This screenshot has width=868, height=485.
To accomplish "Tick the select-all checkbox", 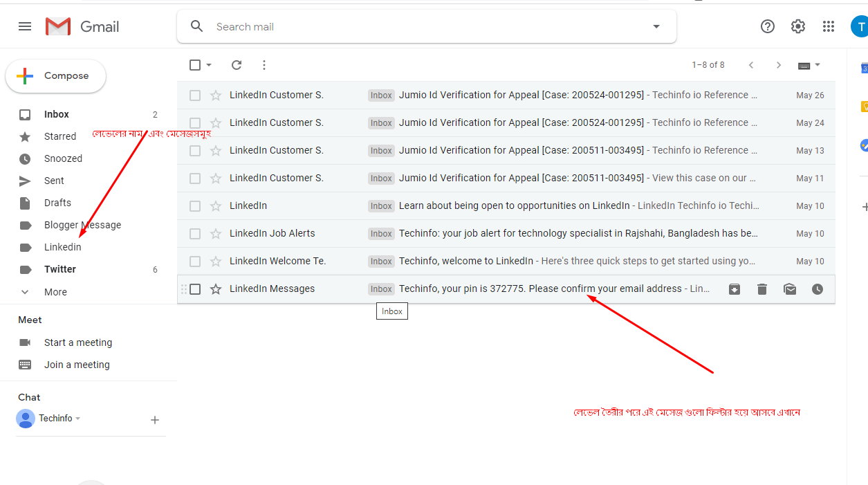I will coord(195,65).
